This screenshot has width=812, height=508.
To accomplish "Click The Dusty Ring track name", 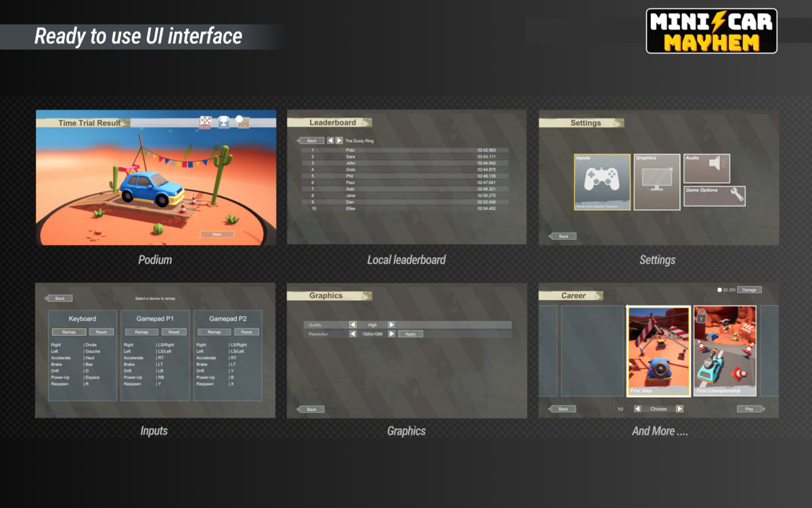I will click(359, 141).
